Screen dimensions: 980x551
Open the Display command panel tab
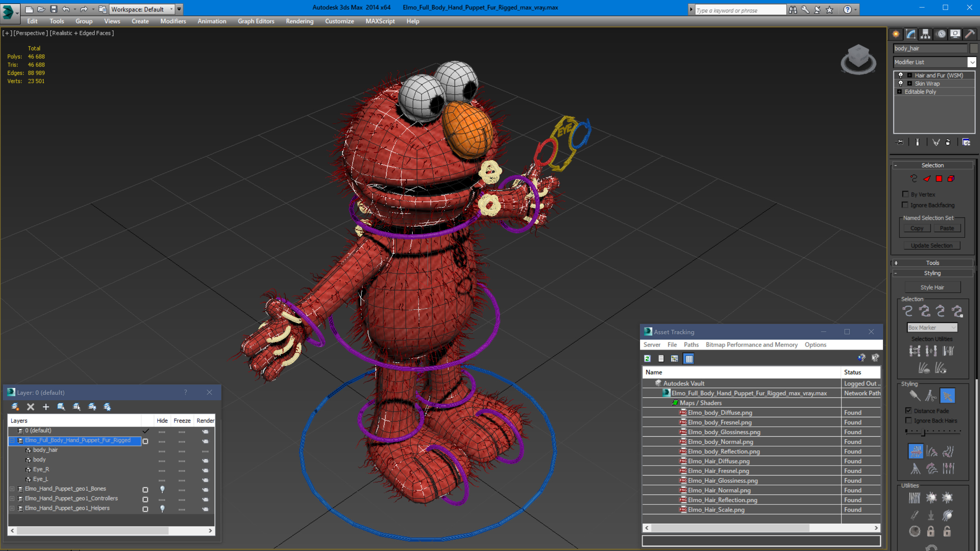coord(955,34)
